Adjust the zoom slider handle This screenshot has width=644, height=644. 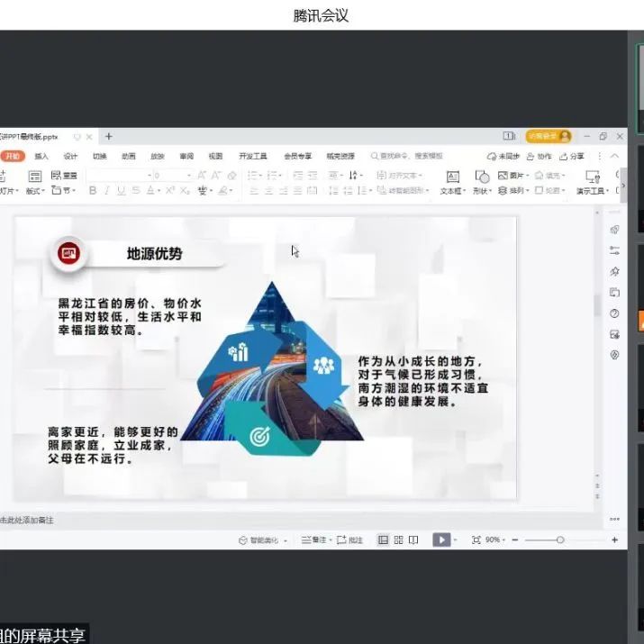tap(560, 540)
